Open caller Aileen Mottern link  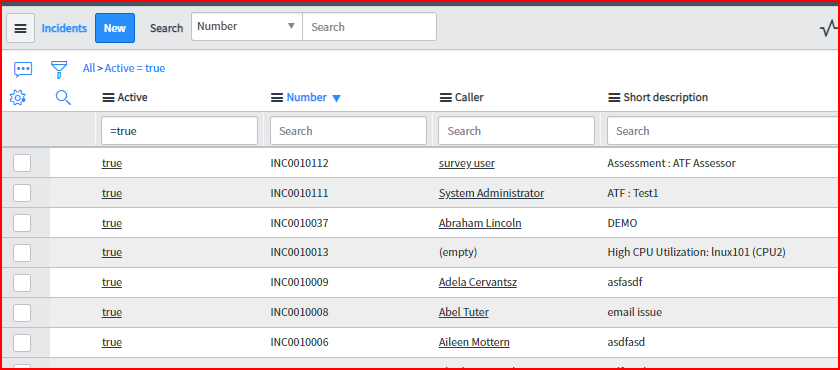tap(474, 342)
